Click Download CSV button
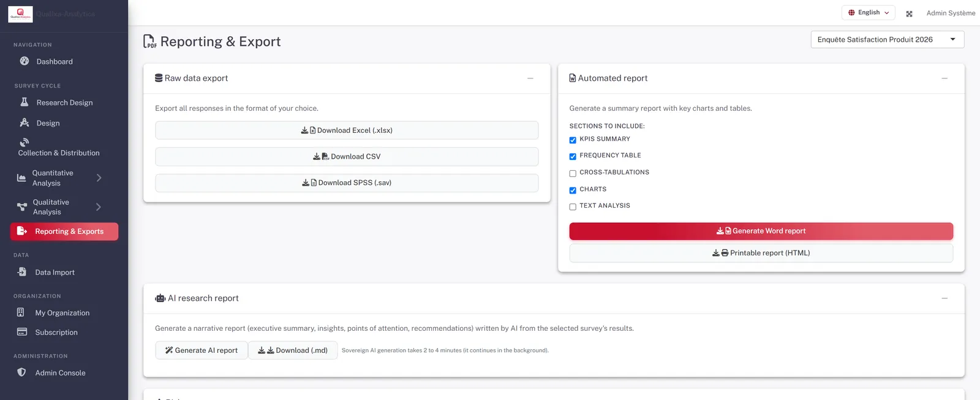 (347, 157)
